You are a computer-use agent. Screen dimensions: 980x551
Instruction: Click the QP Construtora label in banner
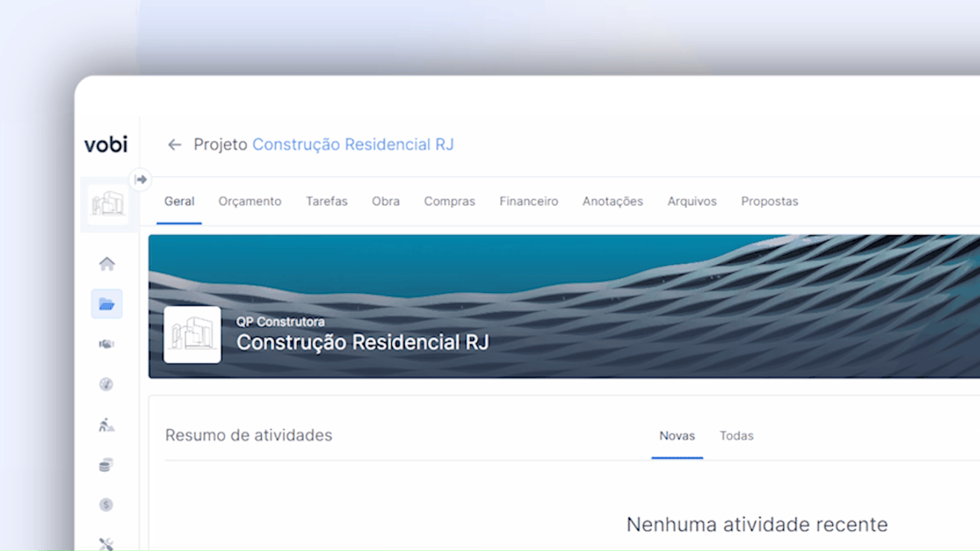(280, 321)
